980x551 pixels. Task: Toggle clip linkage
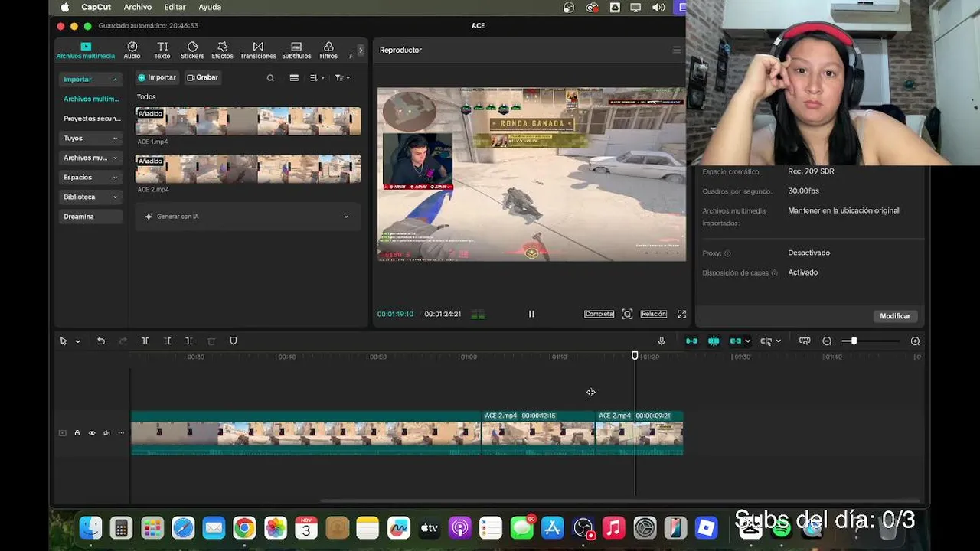coord(736,341)
